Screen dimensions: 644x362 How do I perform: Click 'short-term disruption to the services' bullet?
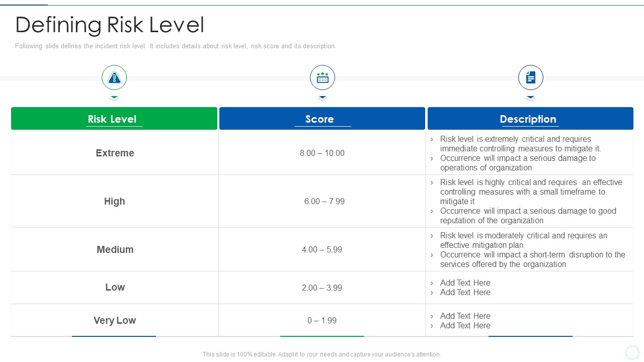pos(532,259)
